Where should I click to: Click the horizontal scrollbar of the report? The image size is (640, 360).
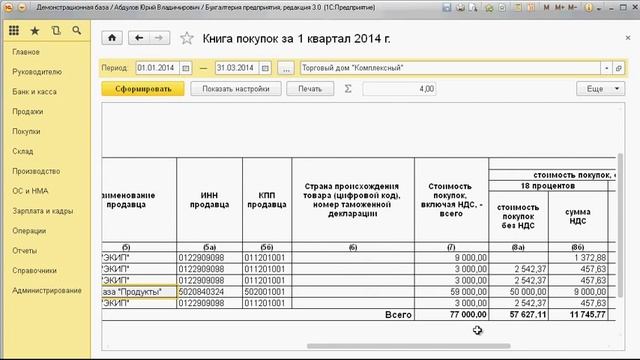tap(408, 346)
